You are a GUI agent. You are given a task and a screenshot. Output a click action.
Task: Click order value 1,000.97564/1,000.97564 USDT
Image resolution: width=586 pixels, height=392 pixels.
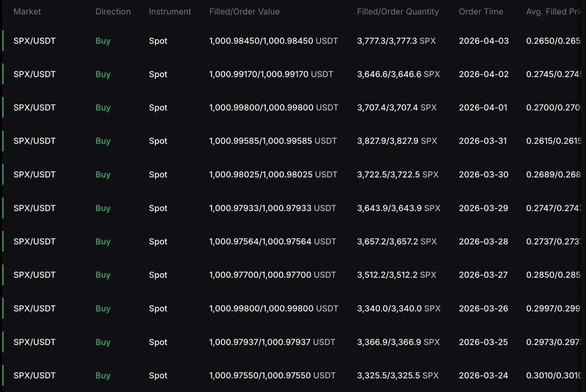pyautogui.click(x=272, y=241)
